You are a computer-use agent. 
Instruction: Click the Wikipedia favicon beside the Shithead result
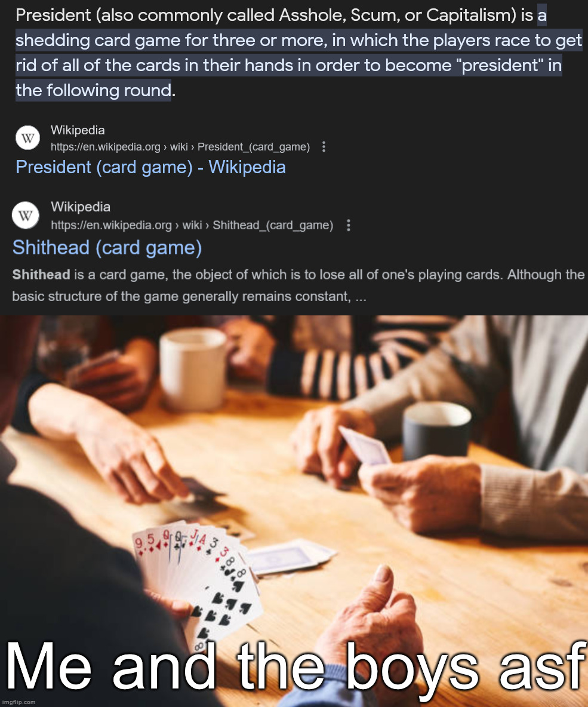click(x=25, y=216)
